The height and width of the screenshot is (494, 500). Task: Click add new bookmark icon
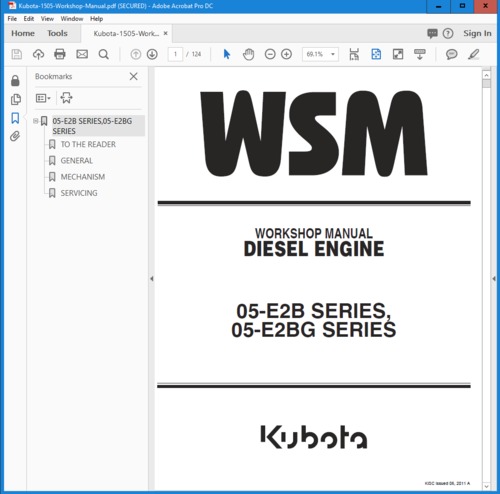tap(66, 98)
